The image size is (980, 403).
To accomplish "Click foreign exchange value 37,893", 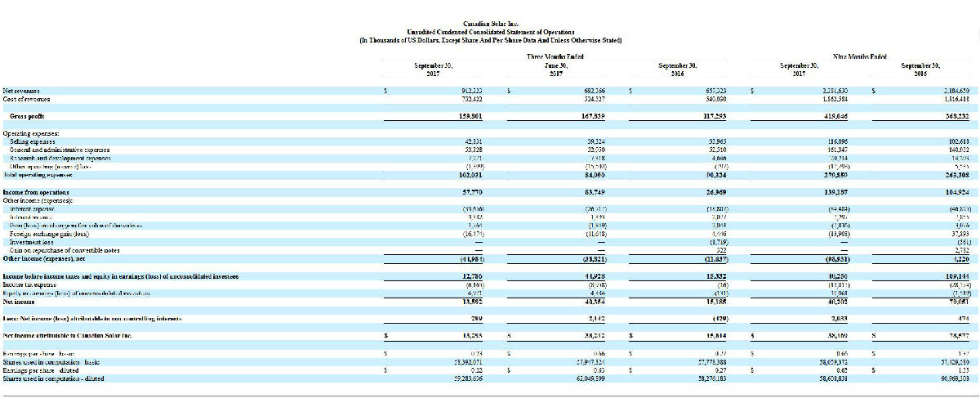I will (960, 235).
